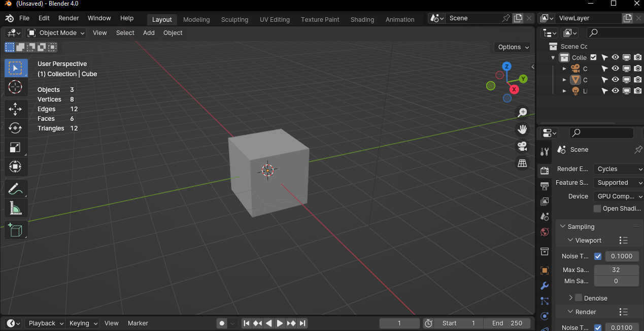Select the Move tool in toolbar
This screenshot has height=331, width=644.
(15, 109)
